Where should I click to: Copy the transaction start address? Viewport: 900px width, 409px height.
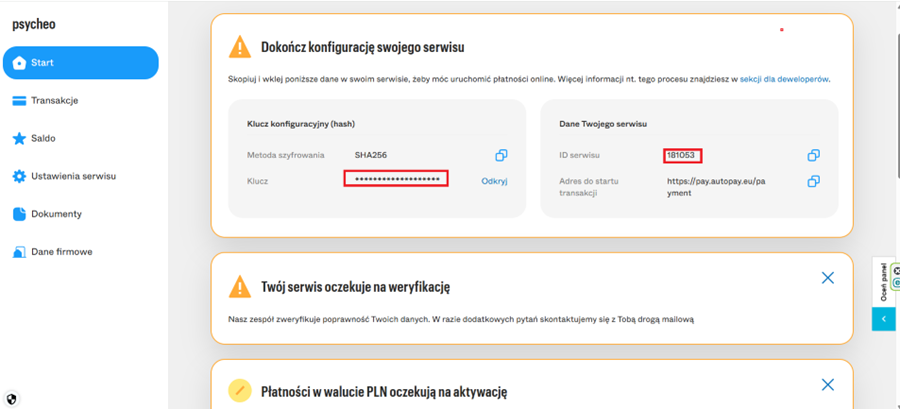pos(814,181)
